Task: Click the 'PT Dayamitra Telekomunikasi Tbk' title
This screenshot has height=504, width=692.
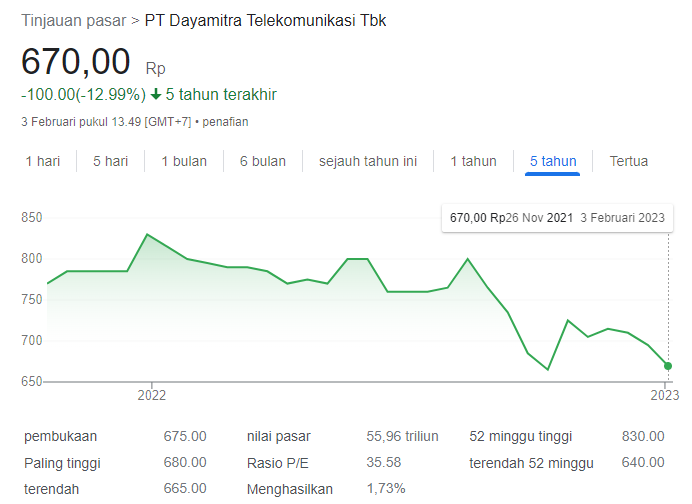Action: [265, 20]
